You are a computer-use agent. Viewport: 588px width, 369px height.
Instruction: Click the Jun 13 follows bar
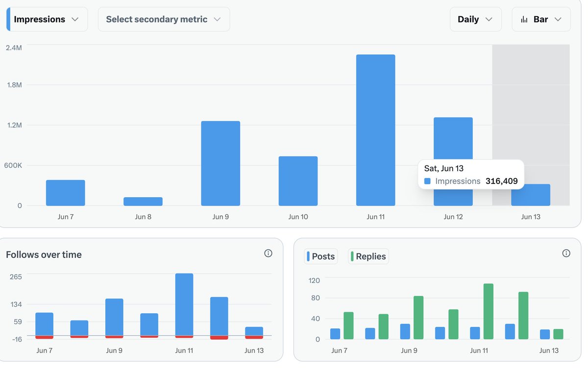click(254, 331)
